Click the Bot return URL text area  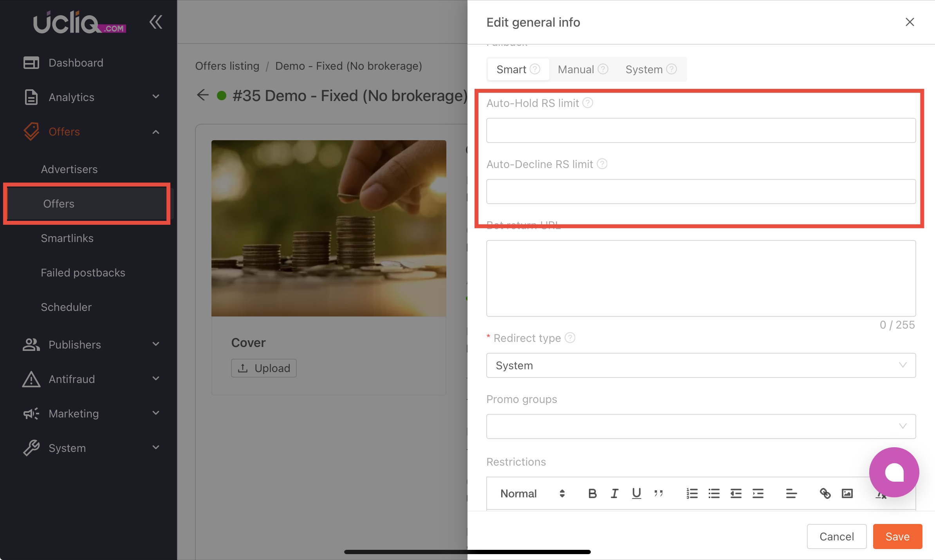[x=701, y=278]
